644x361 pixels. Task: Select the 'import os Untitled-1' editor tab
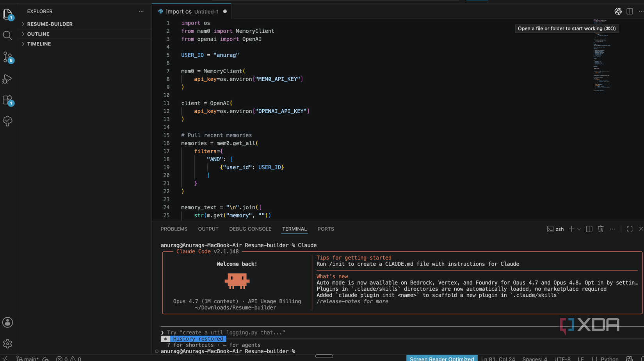pyautogui.click(x=192, y=11)
